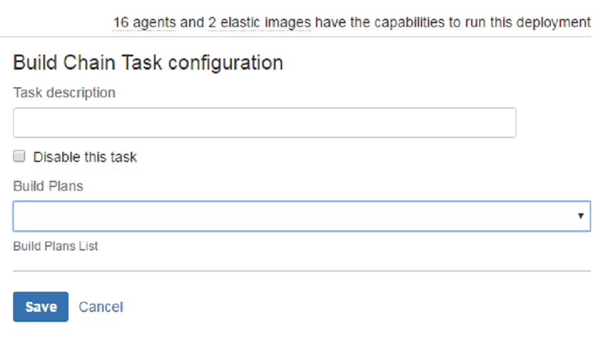Viewport: 603px width, 364px height.
Task: Click the dropdown caret on Build Plans selector
Action: (581, 215)
